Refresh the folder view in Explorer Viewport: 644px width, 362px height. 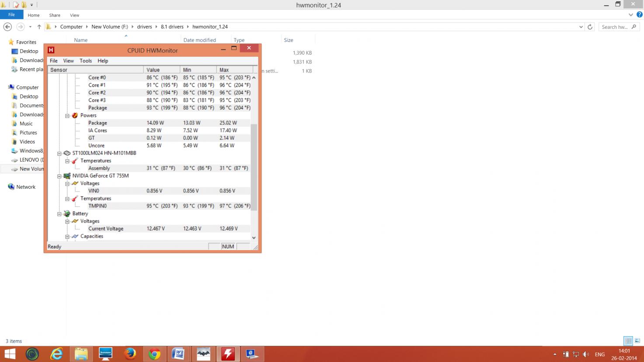pyautogui.click(x=590, y=27)
